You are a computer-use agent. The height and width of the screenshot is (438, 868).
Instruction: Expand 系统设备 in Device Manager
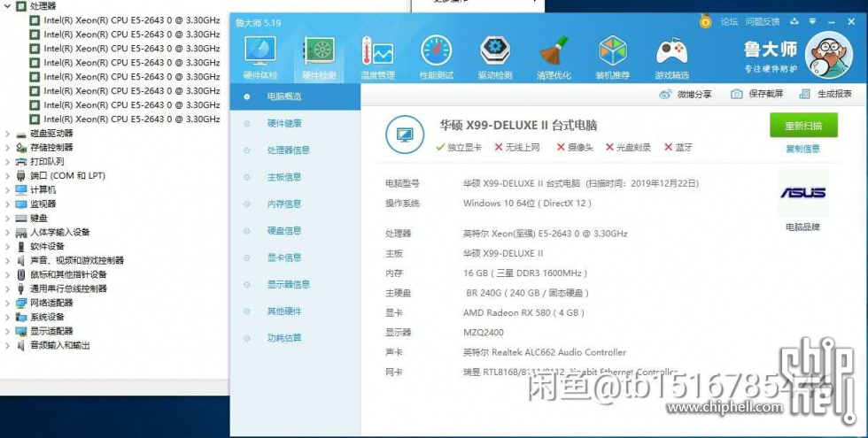(7, 317)
